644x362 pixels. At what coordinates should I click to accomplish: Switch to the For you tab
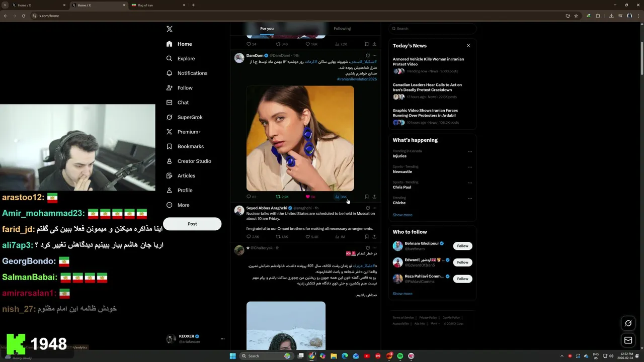[267, 29]
